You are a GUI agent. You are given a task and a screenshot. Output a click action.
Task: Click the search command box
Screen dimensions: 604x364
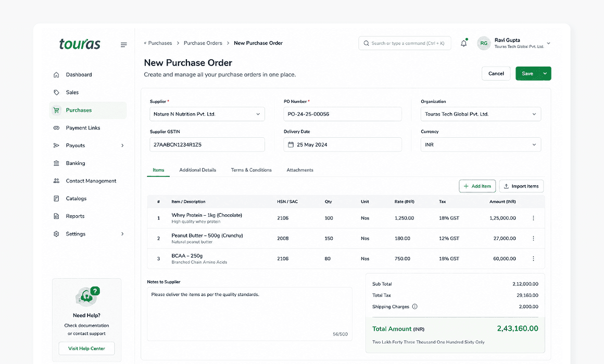tap(405, 43)
